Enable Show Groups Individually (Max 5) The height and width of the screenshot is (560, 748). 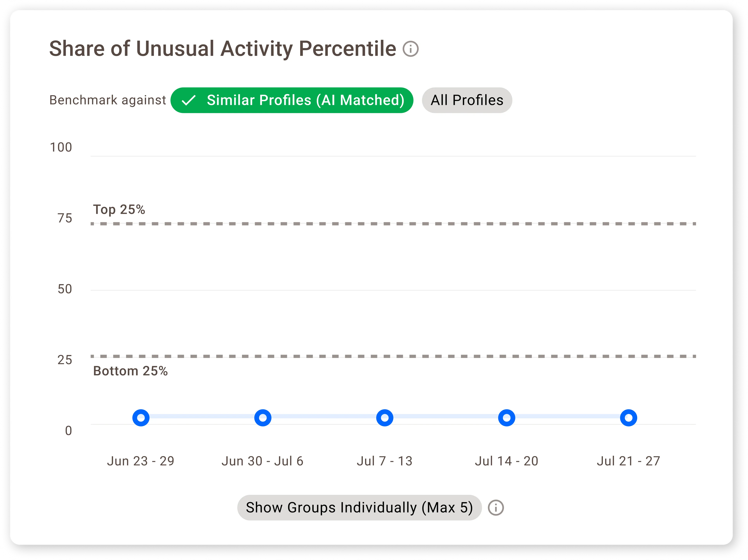pyautogui.click(x=359, y=508)
